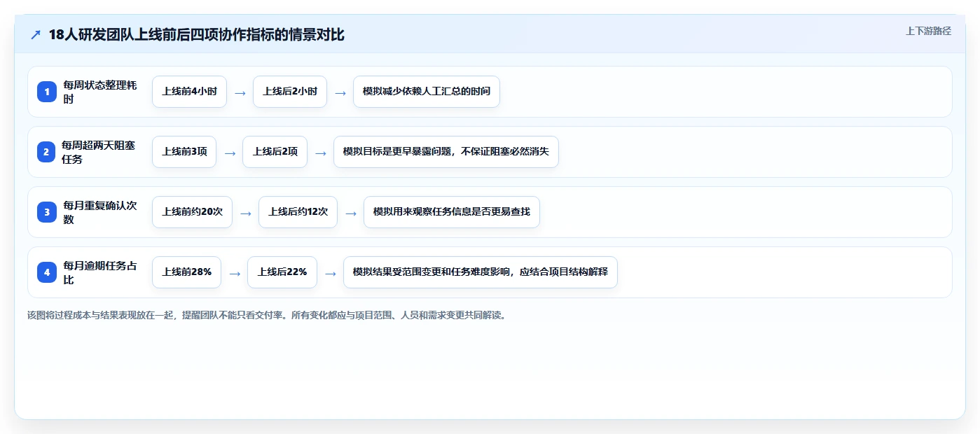Image resolution: width=980 pixels, height=434 pixels.
Task: Select the number 4 badge for 每月逾期任务占比
Action: pos(47,272)
